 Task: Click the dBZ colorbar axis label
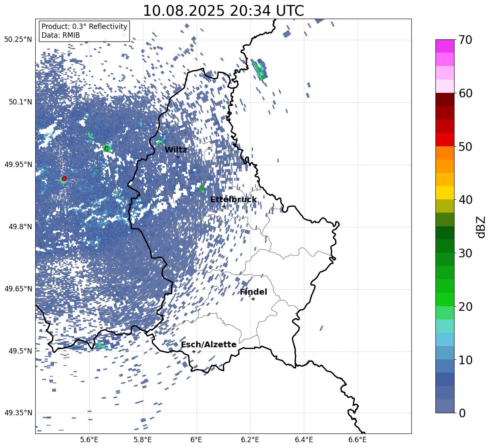(481, 227)
